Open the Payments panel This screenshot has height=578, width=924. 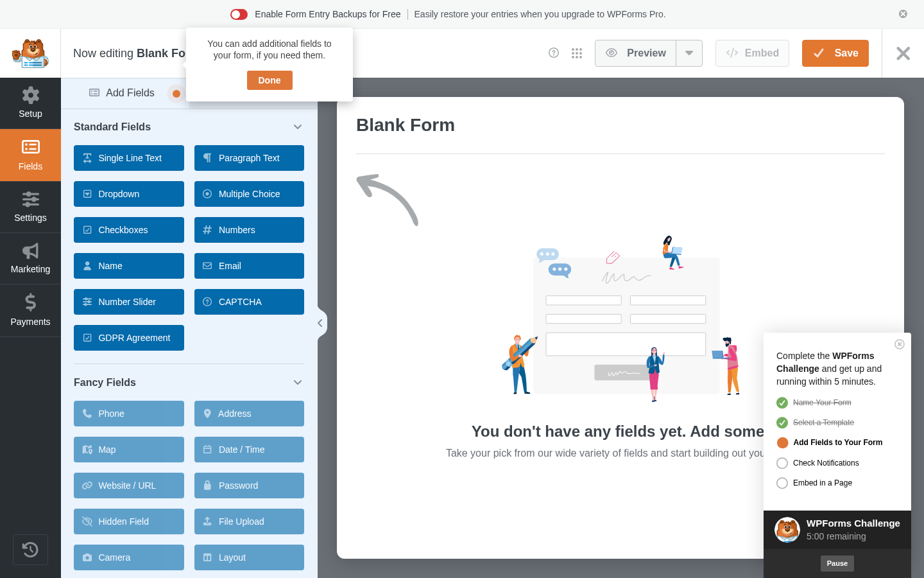[x=30, y=310]
